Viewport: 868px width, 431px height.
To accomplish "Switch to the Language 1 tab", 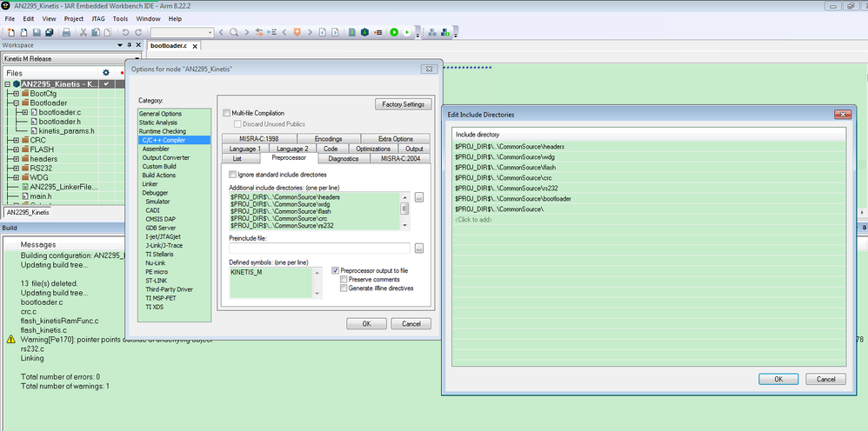I will (x=245, y=149).
